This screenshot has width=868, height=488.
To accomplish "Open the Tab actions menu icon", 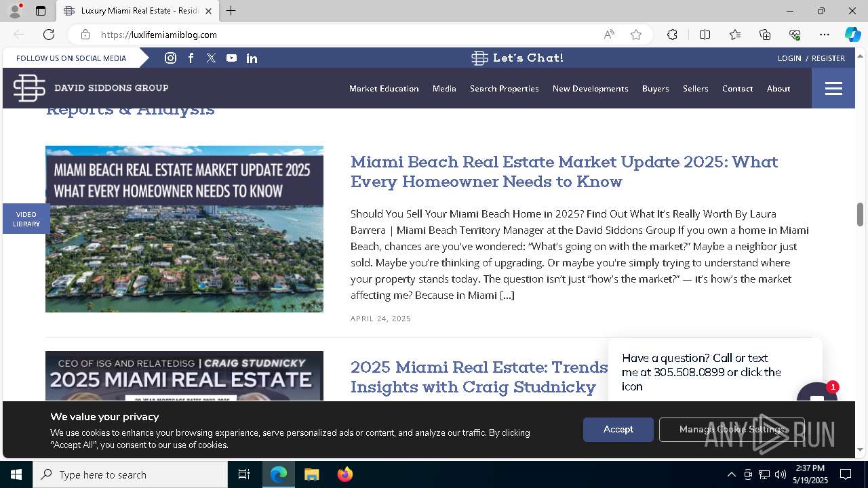I will click(41, 11).
